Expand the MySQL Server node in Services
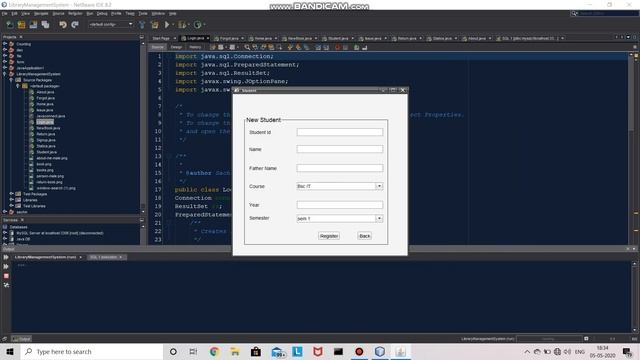The width and height of the screenshot is (640, 360). pyautogui.click(x=4, y=233)
